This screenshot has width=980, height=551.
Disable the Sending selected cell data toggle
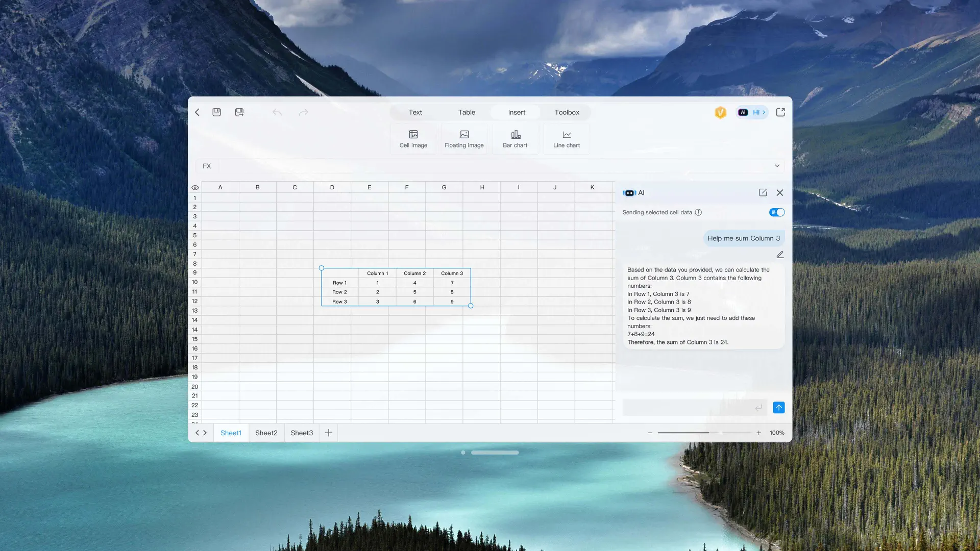coord(776,212)
